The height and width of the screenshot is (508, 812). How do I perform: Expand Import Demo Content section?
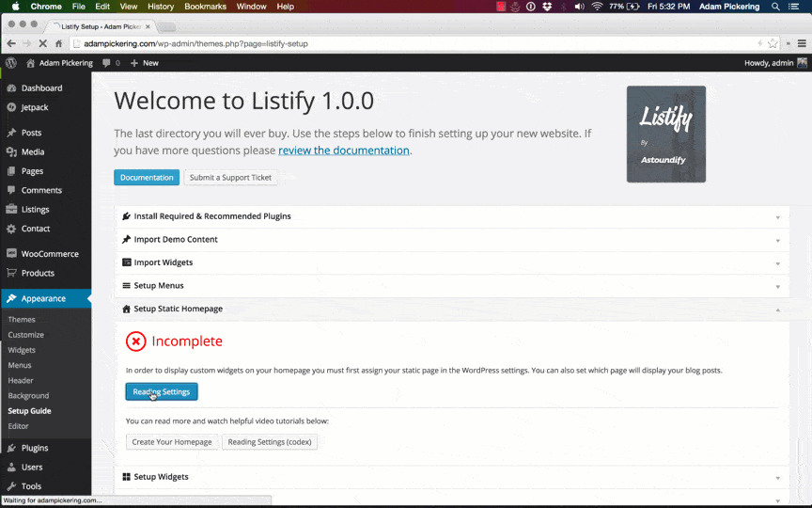(x=452, y=240)
